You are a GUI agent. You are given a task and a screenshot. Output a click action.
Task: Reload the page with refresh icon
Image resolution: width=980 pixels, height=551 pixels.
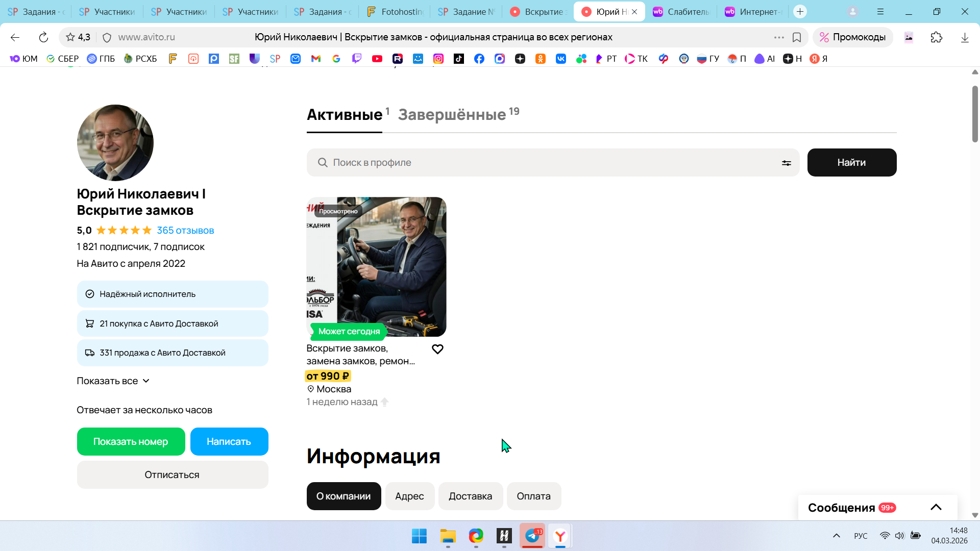coord(43,37)
